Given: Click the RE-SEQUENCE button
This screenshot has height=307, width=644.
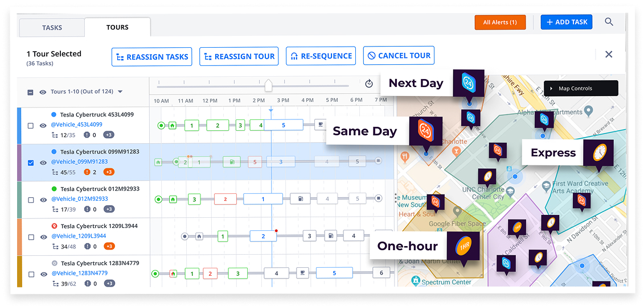Looking at the screenshot, I should (x=321, y=56).
